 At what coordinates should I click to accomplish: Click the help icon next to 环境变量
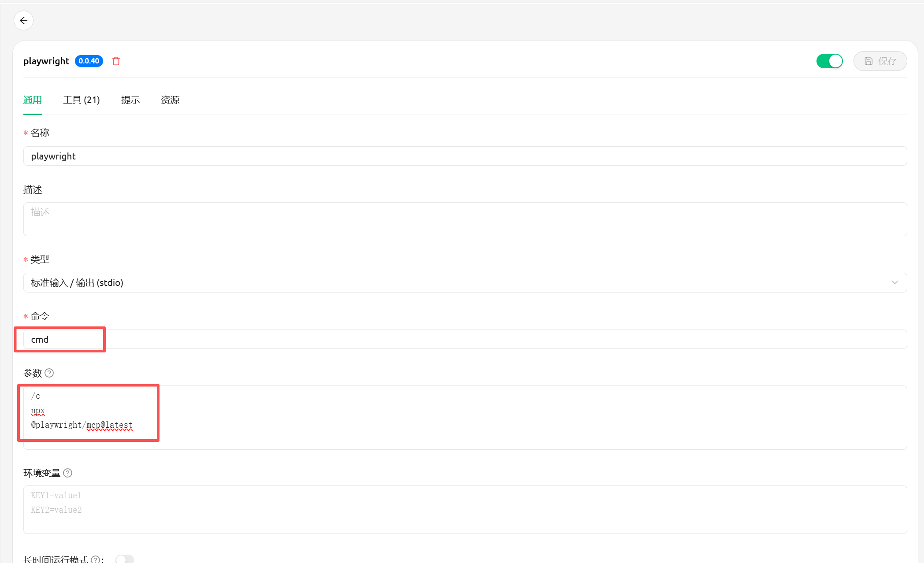pos(67,473)
